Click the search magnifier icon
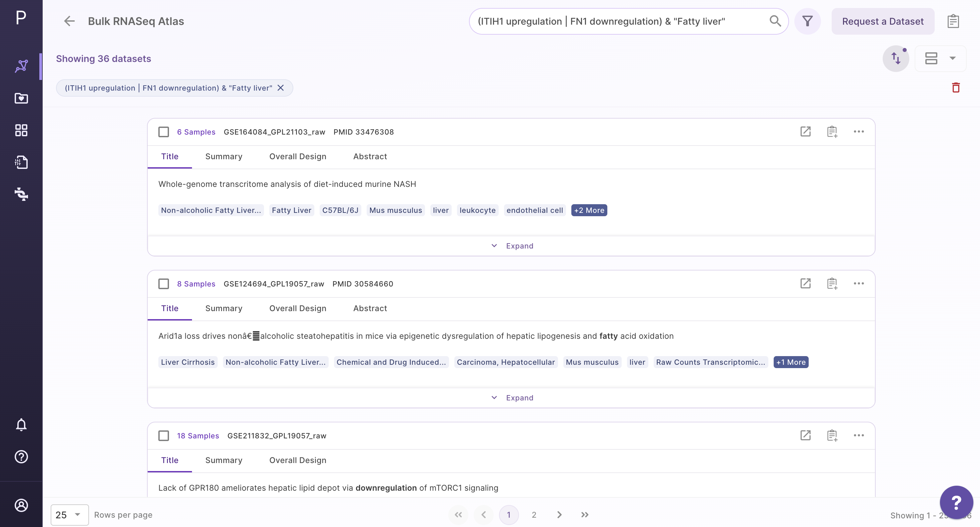Image resolution: width=980 pixels, height=527 pixels. pyautogui.click(x=775, y=21)
